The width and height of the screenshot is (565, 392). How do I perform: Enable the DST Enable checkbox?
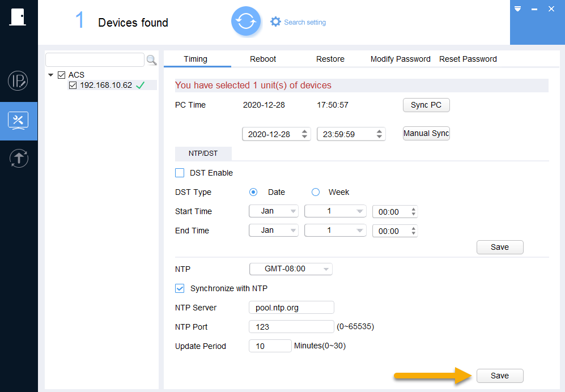tap(180, 173)
